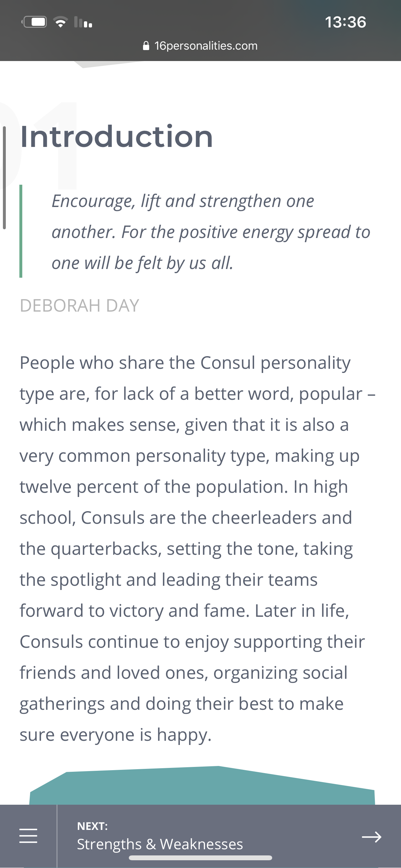Tap the home indicator bar at bottom
The width and height of the screenshot is (401, 868).
point(200,858)
